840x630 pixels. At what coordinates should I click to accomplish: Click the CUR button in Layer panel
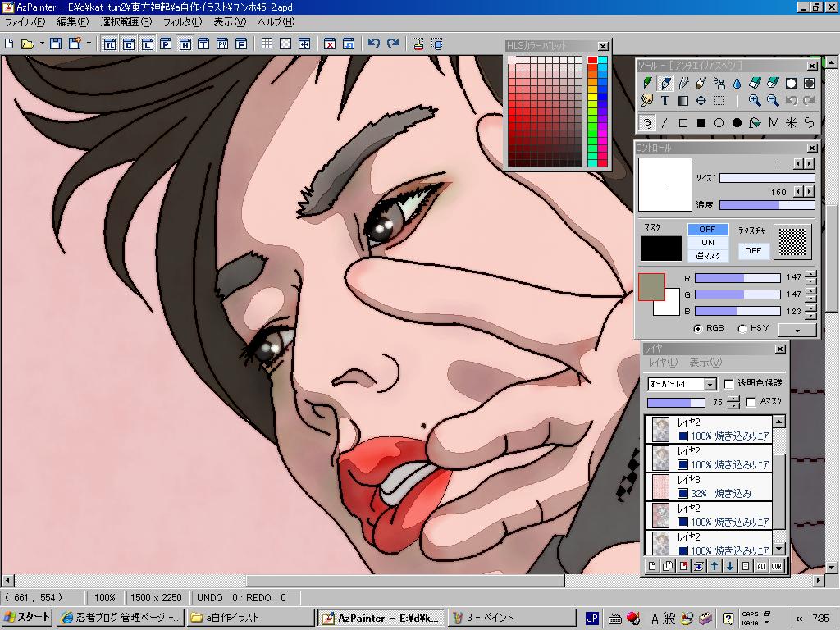(x=777, y=566)
